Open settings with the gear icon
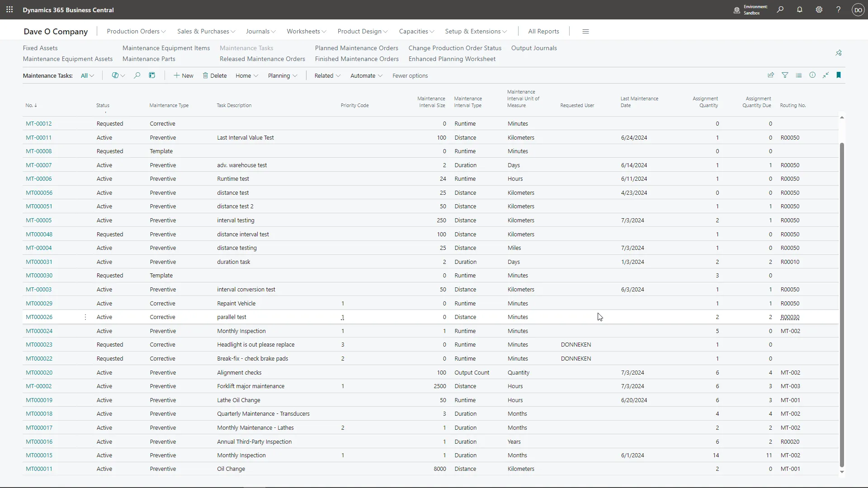This screenshot has width=868, height=488. tap(819, 9)
